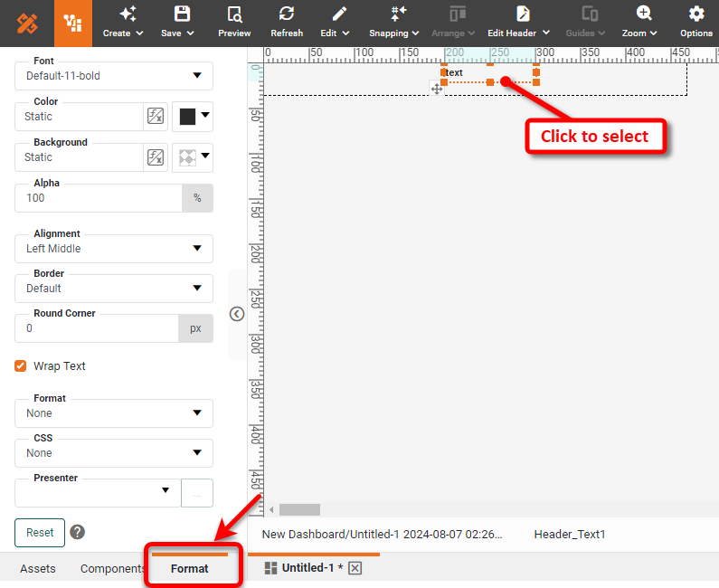This screenshot has width=719, height=588.
Task: Open the Snapping menu
Action: (394, 22)
